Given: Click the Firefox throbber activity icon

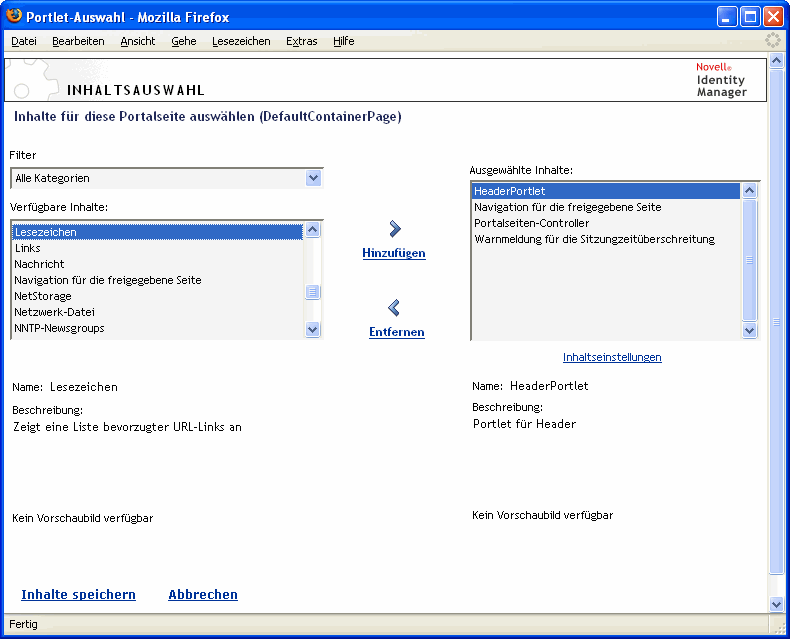Looking at the screenshot, I should click(x=773, y=41).
